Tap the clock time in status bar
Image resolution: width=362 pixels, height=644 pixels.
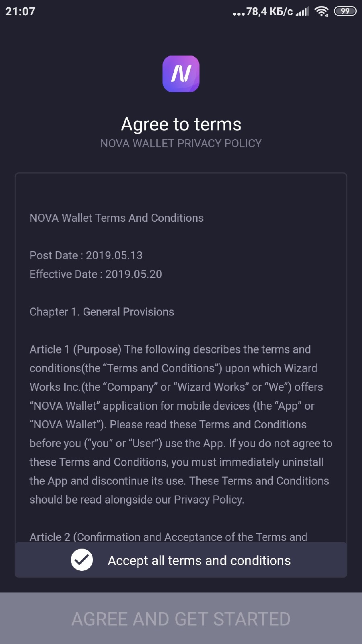click(x=20, y=11)
